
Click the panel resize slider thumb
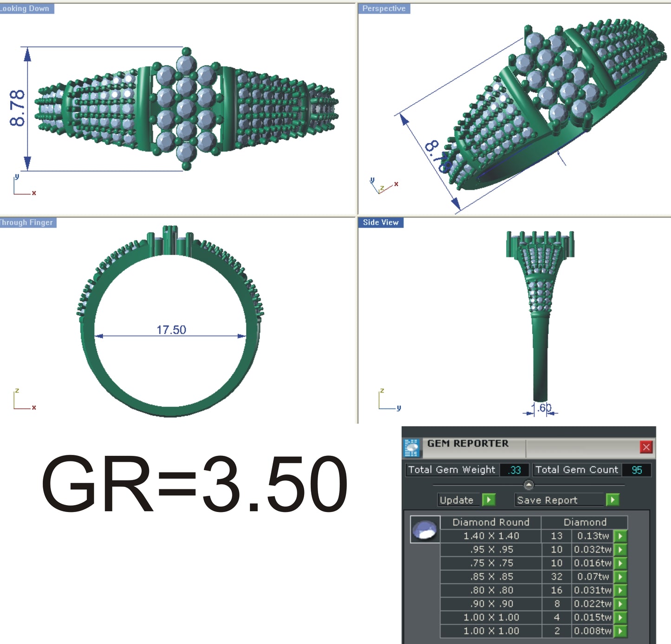click(528, 484)
